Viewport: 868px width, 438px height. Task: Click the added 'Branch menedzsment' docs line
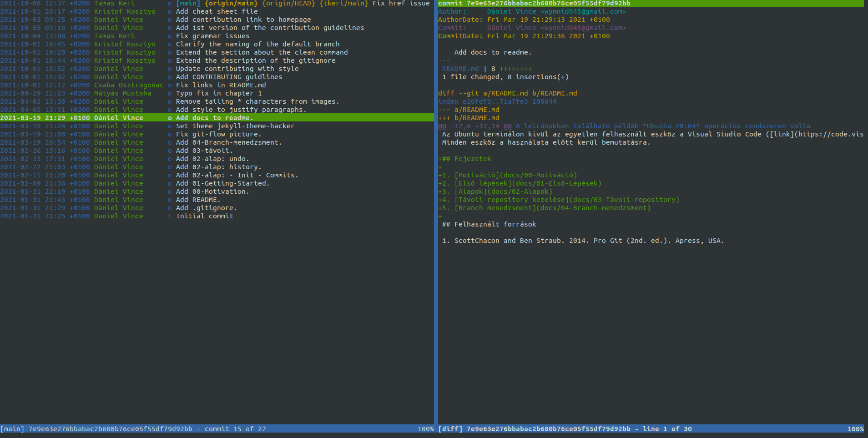click(552, 208)
